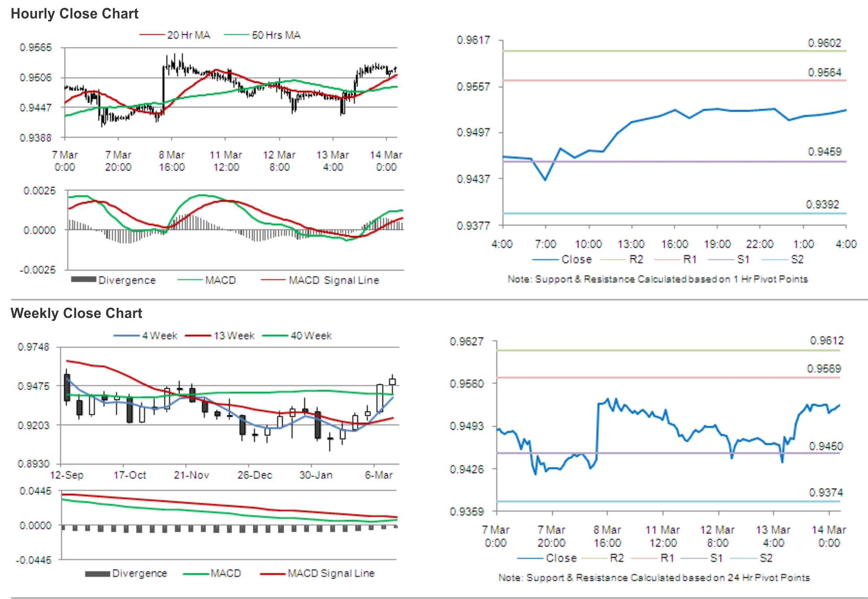The height and width of the screenshot is (599, 868).
Task: Click the hourly Divergence legend swatch
Action: coord(84,280)
